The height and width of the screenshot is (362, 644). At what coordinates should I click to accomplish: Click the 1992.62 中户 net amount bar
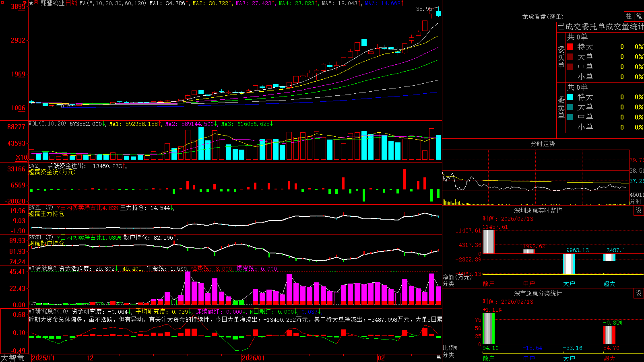[529, 251]
